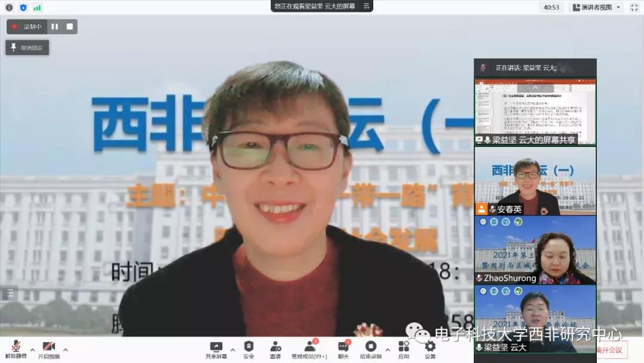Screen dimensions: 644x363
Task: Click the 录制中 recording indicator
Action: [x=27, y=27]
